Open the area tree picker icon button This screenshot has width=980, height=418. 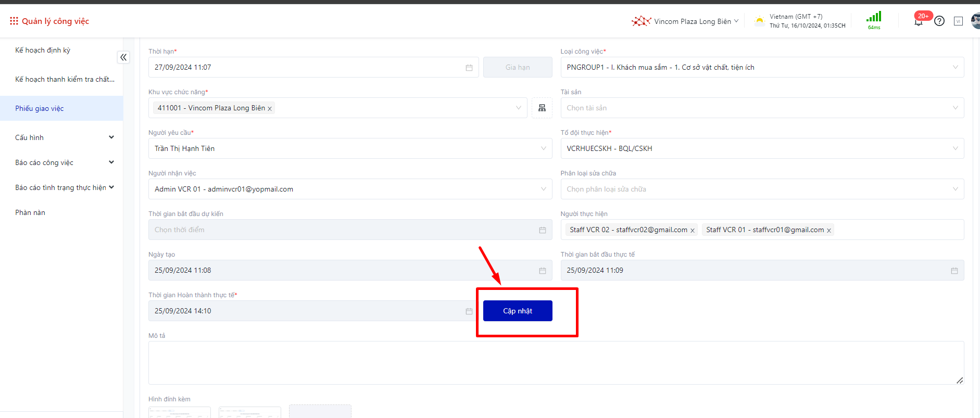point(542,108)
